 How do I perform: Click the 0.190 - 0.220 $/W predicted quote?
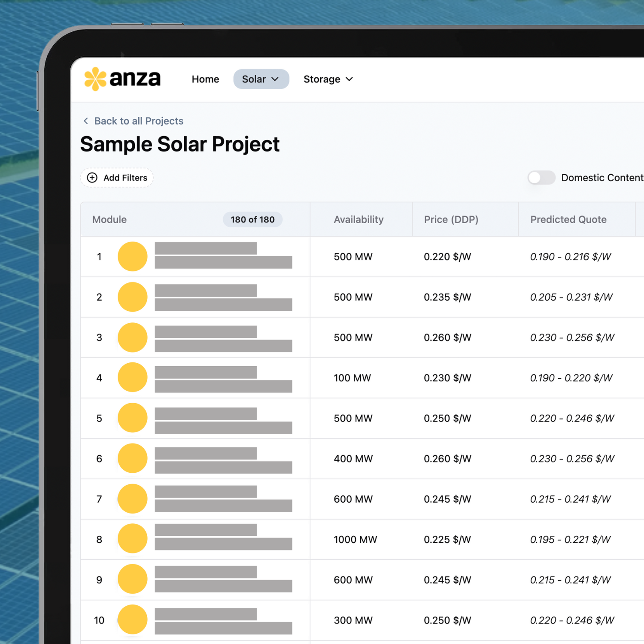click(571, 378)
